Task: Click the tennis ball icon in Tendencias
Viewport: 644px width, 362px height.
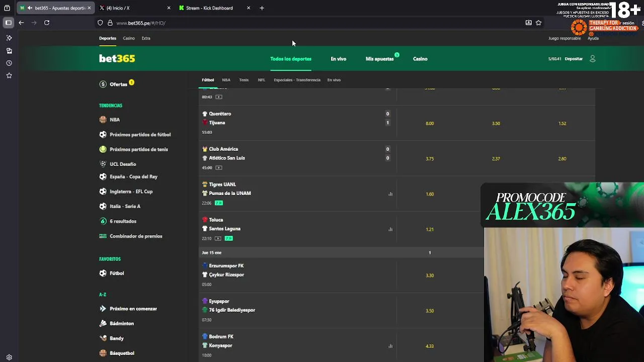Action: (103, 149)
